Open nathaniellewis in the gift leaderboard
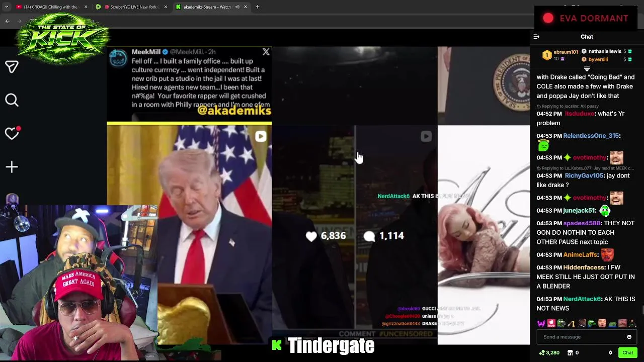Image resolution: width=644 pixels, height=362 pixels. click(x=605, y=51)
